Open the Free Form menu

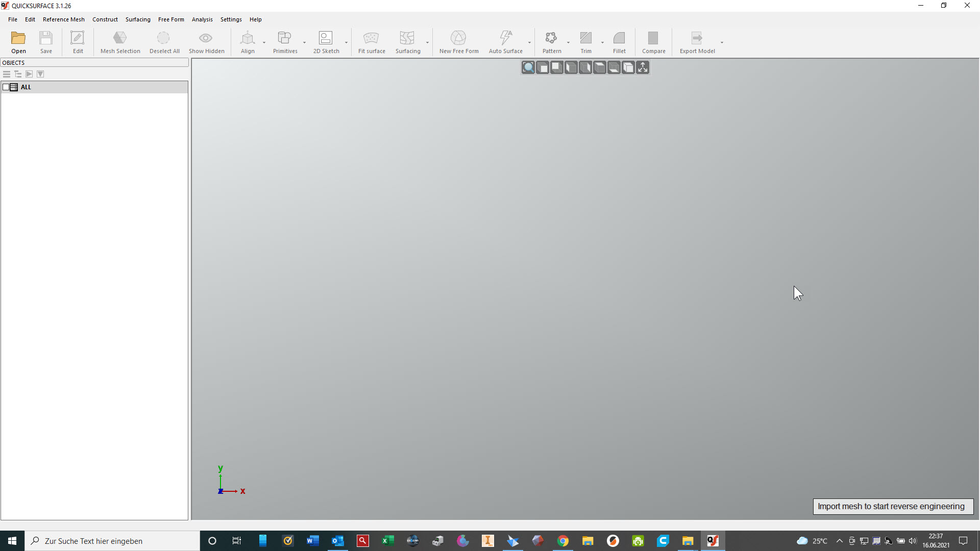(171, 19)
